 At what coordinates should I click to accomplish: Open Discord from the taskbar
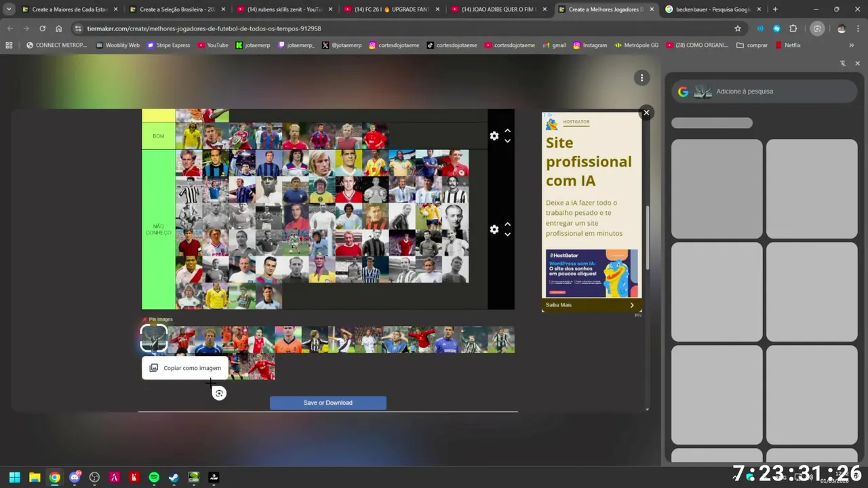75,477
